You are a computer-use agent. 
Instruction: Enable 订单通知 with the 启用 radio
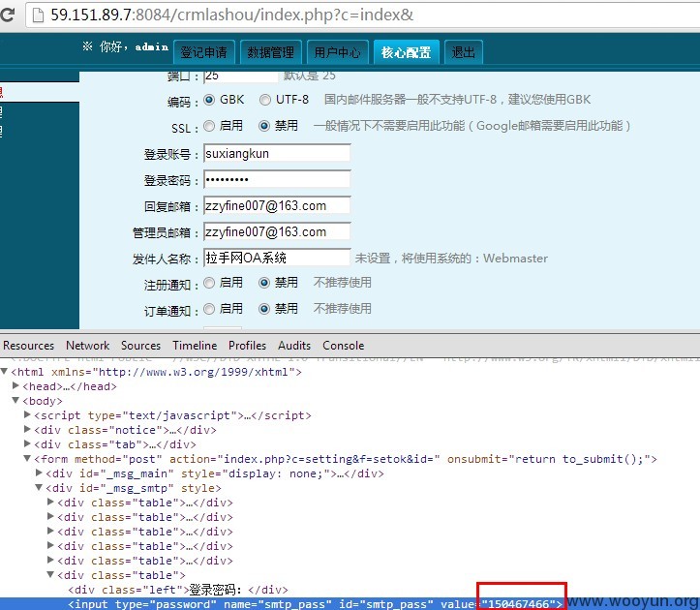(x=209, y=309)
